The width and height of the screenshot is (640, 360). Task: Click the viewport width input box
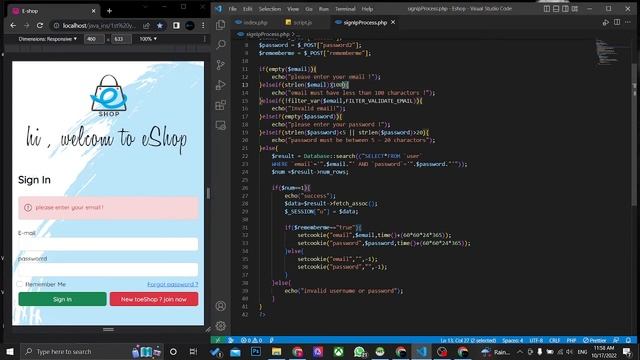pyautogui.click(x=94, y=39)
